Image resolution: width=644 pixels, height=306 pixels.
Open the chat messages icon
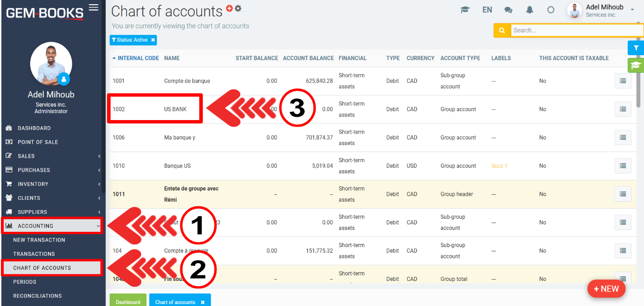(508, 10)
